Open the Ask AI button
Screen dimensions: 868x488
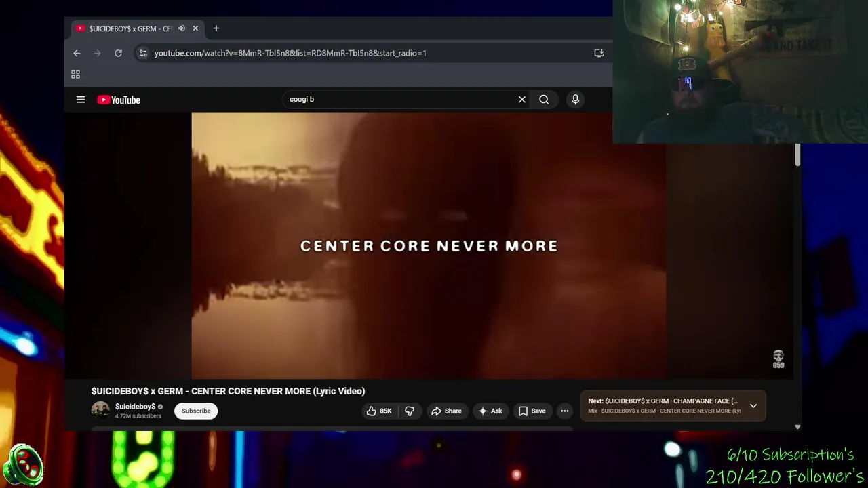490,411
